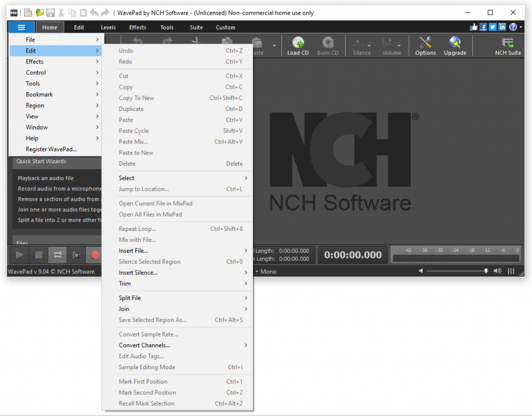
Task: Switch to the Home ribbon tab
Action: pyautogui.click(x=49, y=28)
